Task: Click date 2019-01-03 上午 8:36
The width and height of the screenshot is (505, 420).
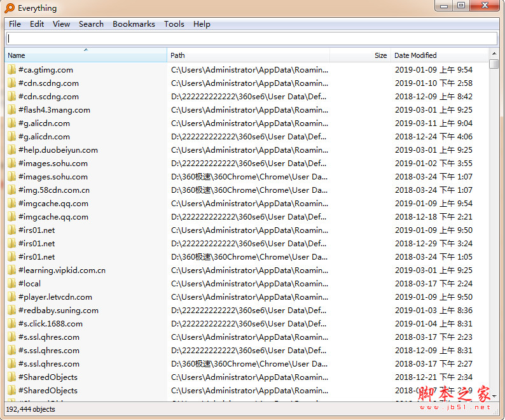Action: point(434,311)
